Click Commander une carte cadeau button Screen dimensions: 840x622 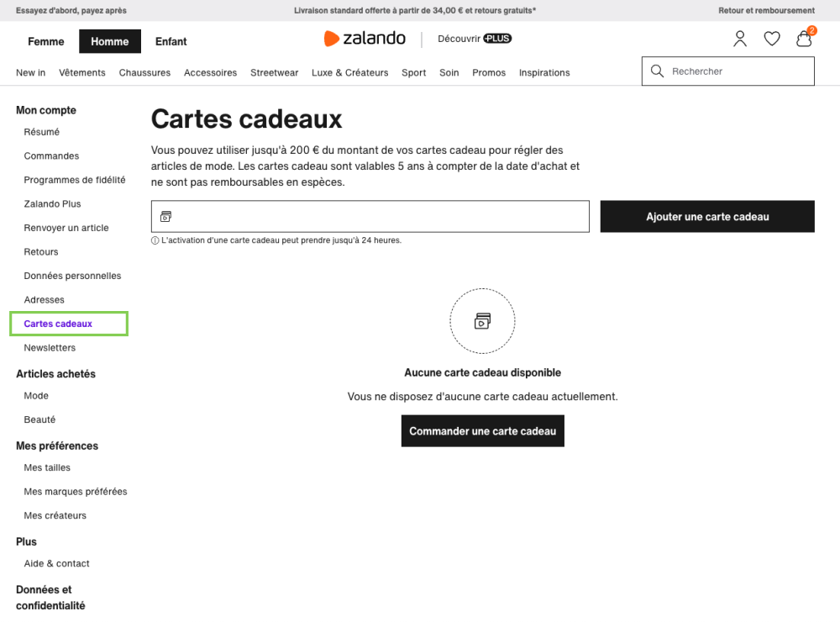482,431
